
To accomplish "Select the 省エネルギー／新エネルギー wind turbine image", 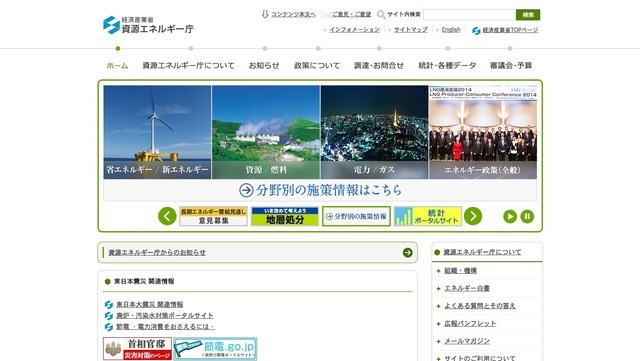I will point(157,132).
